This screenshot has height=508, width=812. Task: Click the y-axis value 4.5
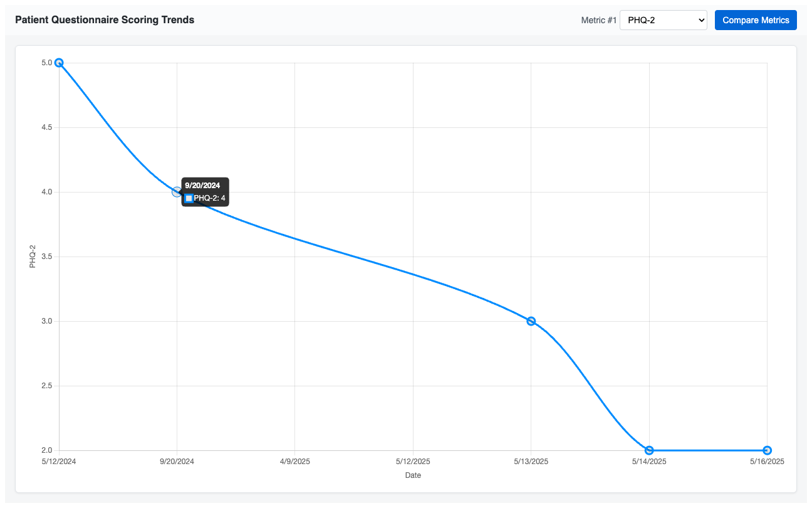point(47,127)
